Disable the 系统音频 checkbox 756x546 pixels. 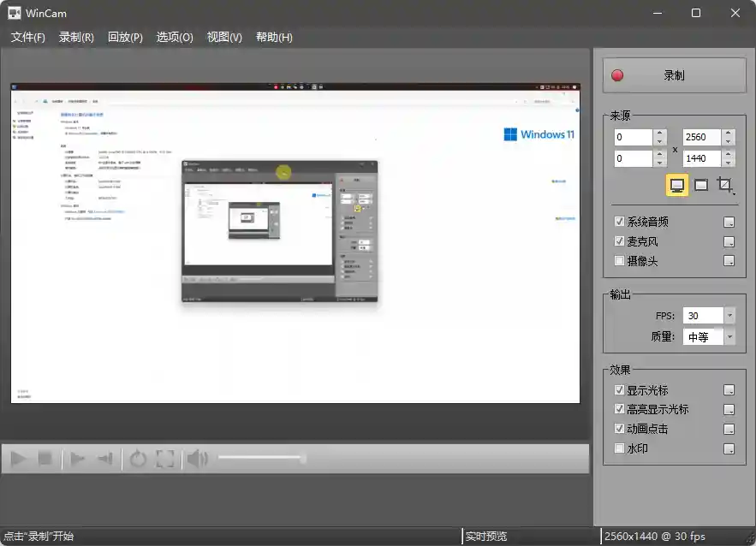pyautogui.click(x=621, y=221)
